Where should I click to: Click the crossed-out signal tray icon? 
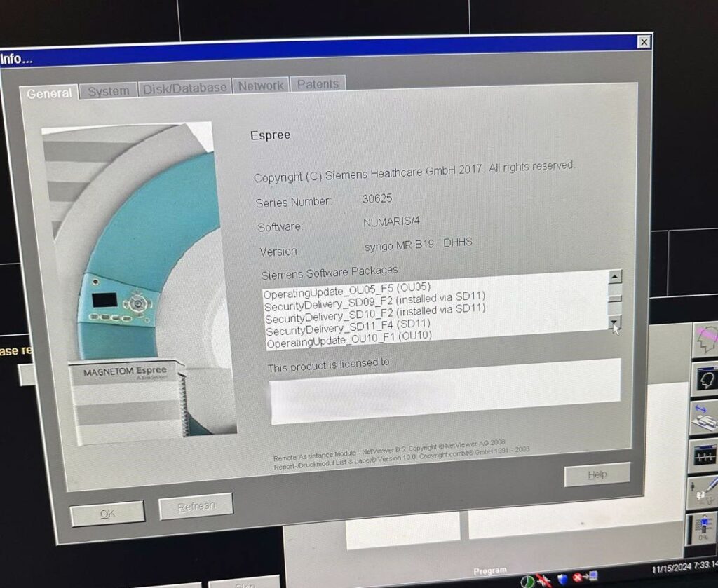pyautogui.click(x=544, y=580)
